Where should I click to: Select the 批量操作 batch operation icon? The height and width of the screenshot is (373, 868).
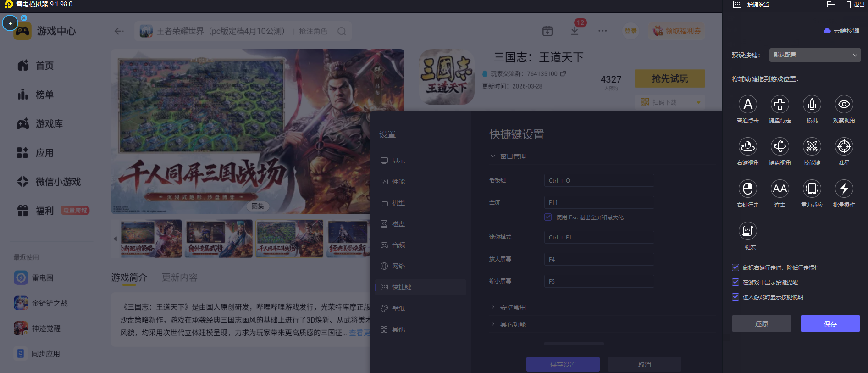coord(844,189)
